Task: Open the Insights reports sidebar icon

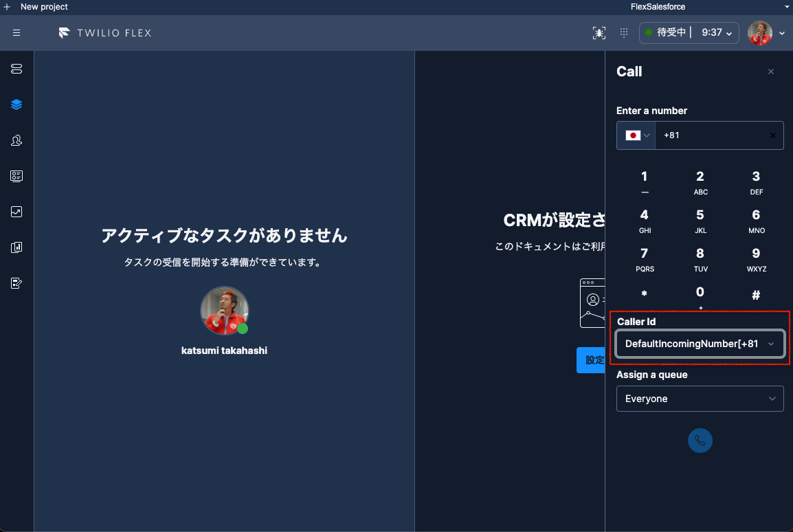Action: click(x=16, y=247)
